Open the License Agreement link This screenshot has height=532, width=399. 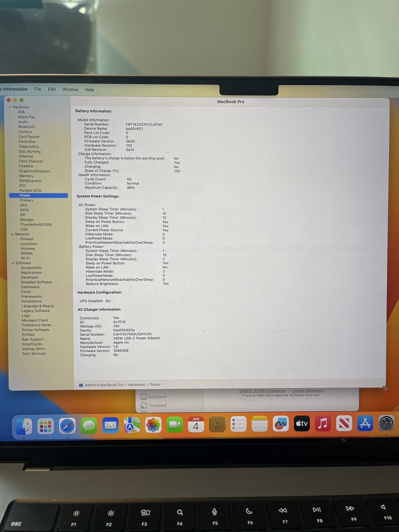(x=308, y=391)
